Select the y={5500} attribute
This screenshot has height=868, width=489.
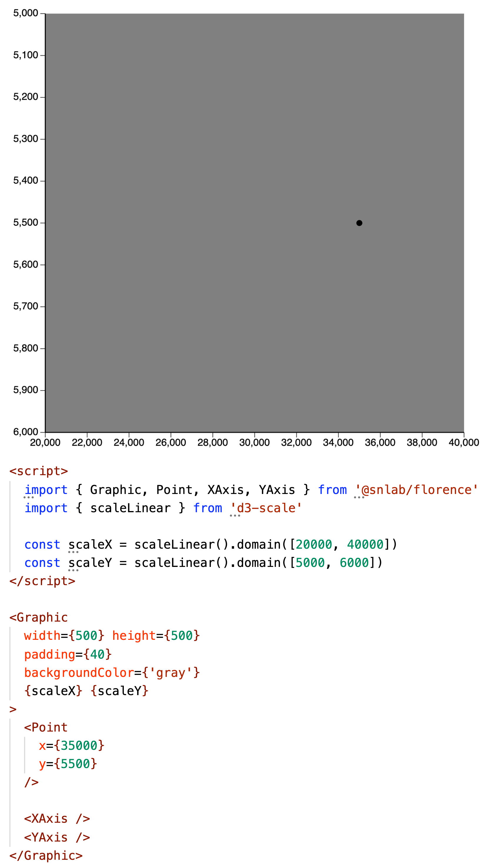[68, 764]
